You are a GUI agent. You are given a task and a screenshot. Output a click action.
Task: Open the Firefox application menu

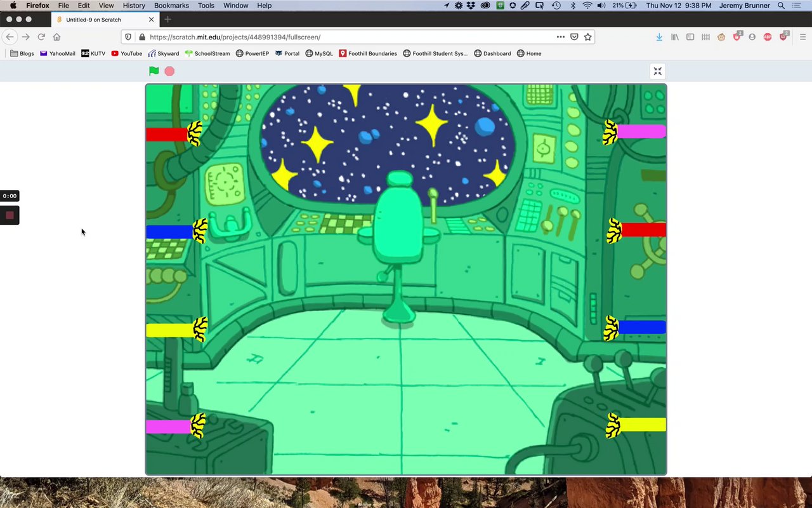[37, 5]
